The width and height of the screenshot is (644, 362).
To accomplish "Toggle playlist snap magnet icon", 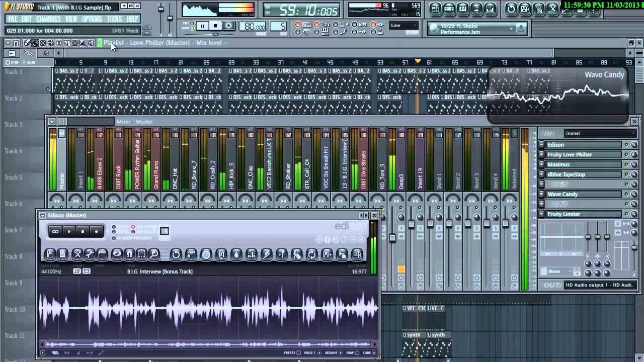I will tap(16, 43).
